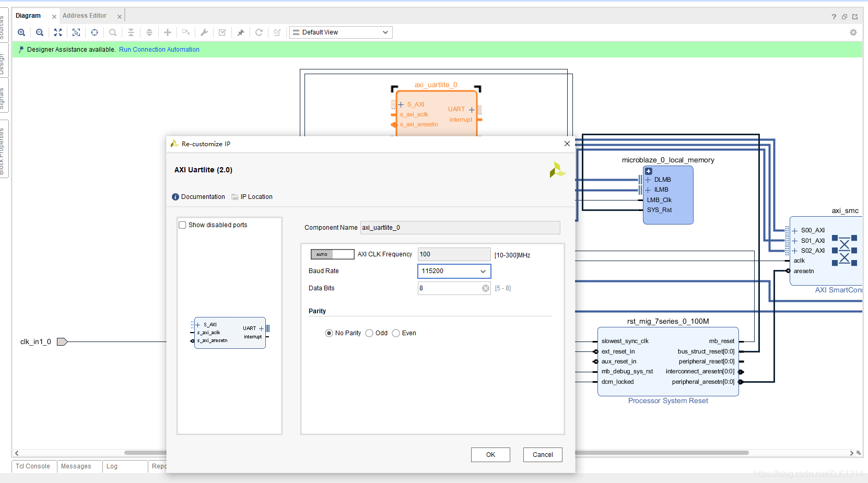Open the Default View dropdown
Image resolution: width=868 pixels, height=483 pixels.
pyautogui.click(x=341, y=32)
